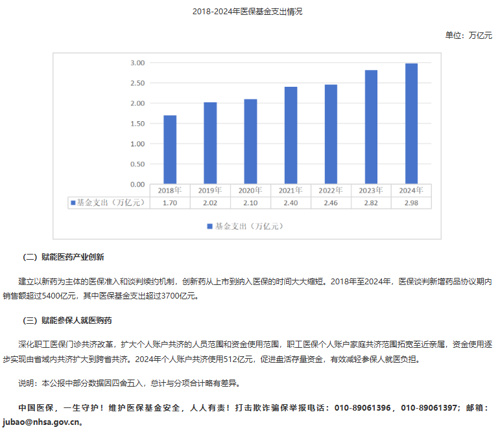Click the 2018年 bar in chart
Image resolution: width=500 pixels, height=432 pixels.
click(170, 150)
